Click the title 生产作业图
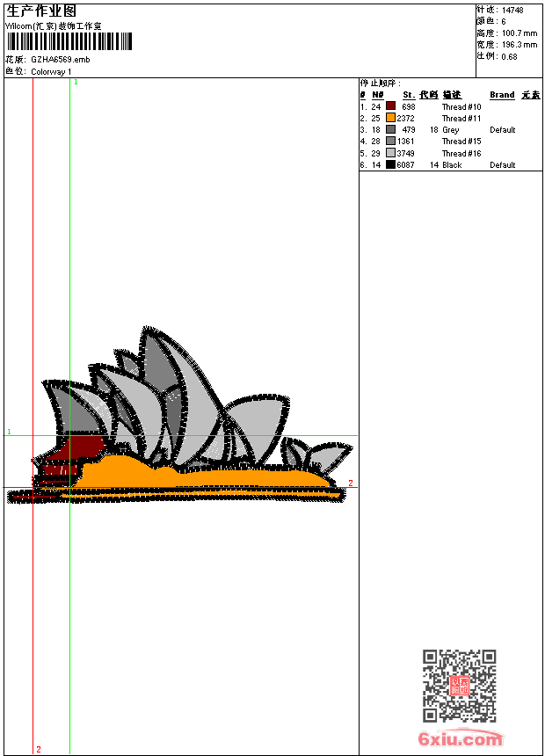This screenshot has width=545, height=756. pyautogui.click(x=41, y=11)
